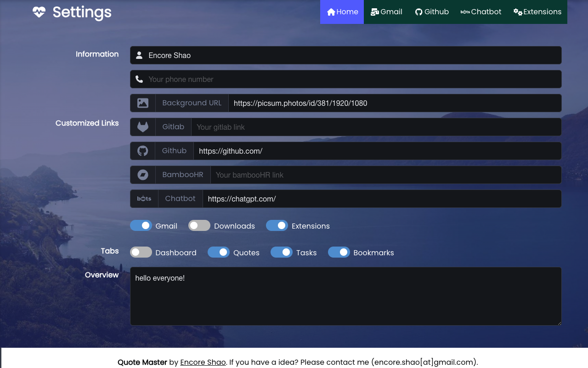588x368 pixels.
Task: Click the heartbeat logo beside Settings
Action: pos(39,12)
